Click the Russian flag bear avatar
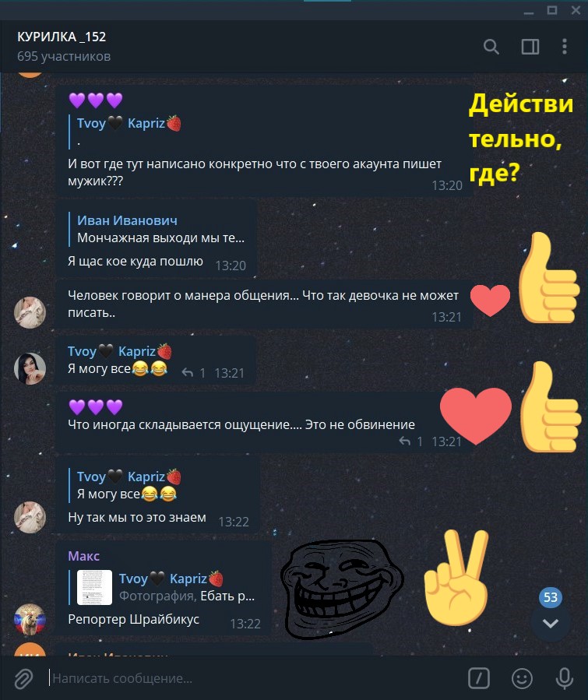This screenshot has height=700, width=588. (30, 619)
